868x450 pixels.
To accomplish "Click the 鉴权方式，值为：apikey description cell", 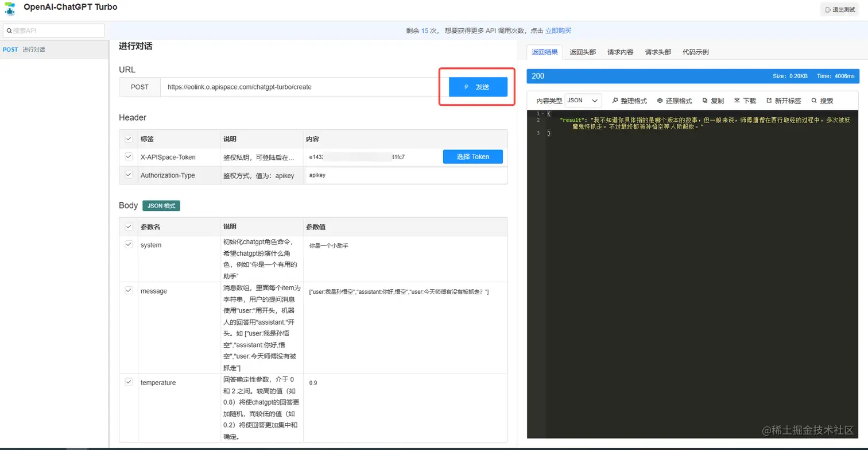I will [x=262, y=175].
